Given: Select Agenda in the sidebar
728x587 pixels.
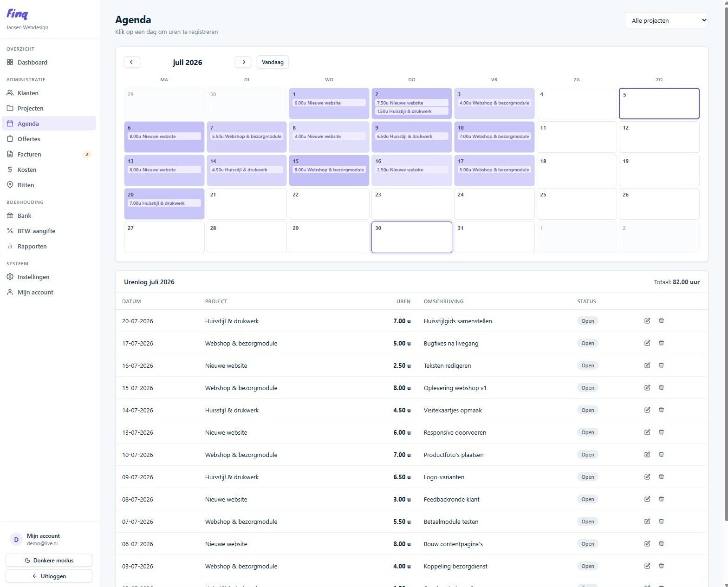Looking at the screenshot, I should (x=49, y=124).
